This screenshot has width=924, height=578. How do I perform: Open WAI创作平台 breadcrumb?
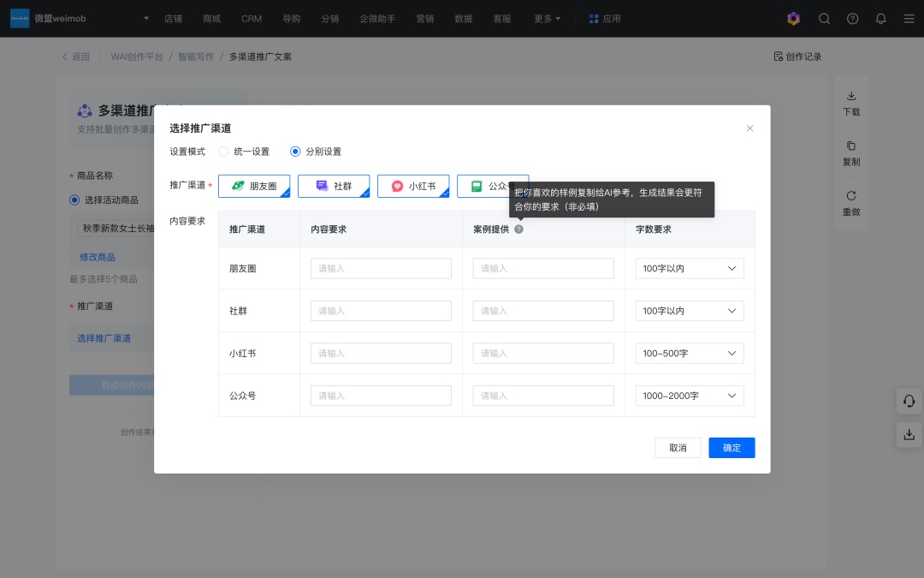coord(137,57)
